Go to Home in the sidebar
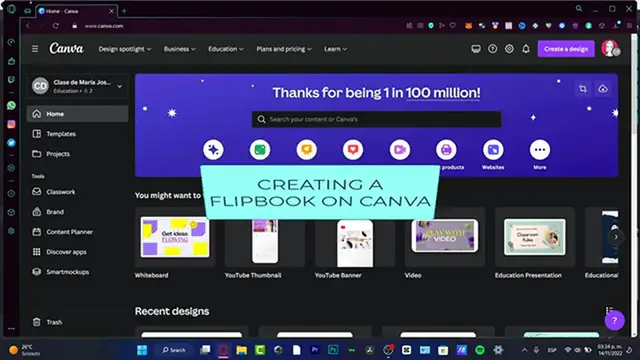This screenshot has height=360, width=640. (x=78, y=114)
